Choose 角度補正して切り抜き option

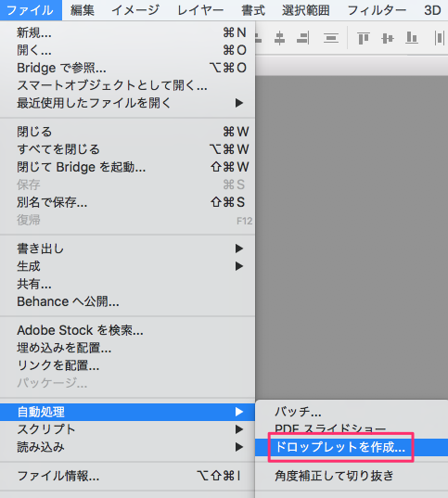(x=352, y=476)
